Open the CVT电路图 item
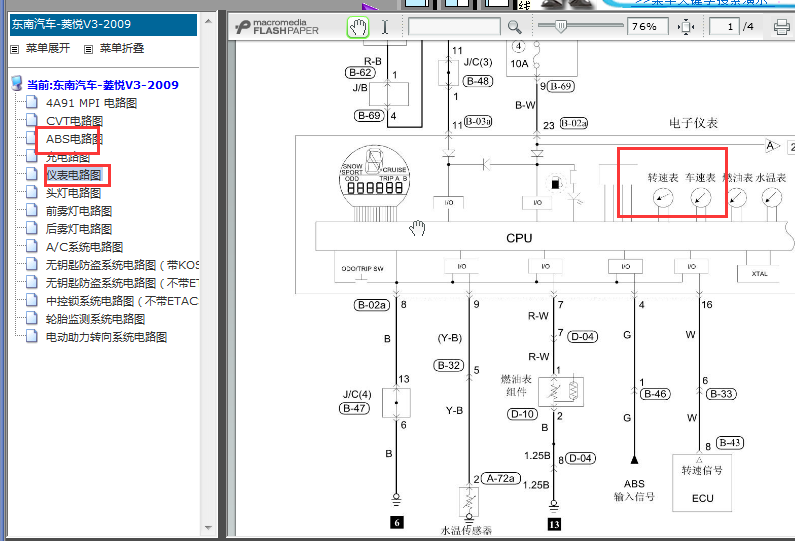Screen dimensions: 795x541 click(75, 121)
